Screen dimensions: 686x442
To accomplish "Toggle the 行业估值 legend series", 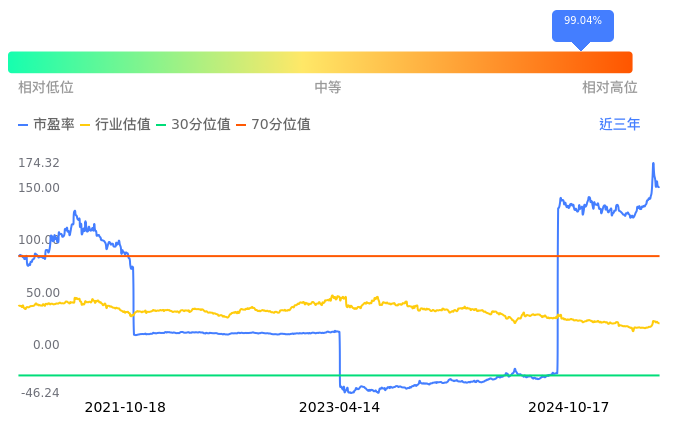I will [x=115, y=125].
